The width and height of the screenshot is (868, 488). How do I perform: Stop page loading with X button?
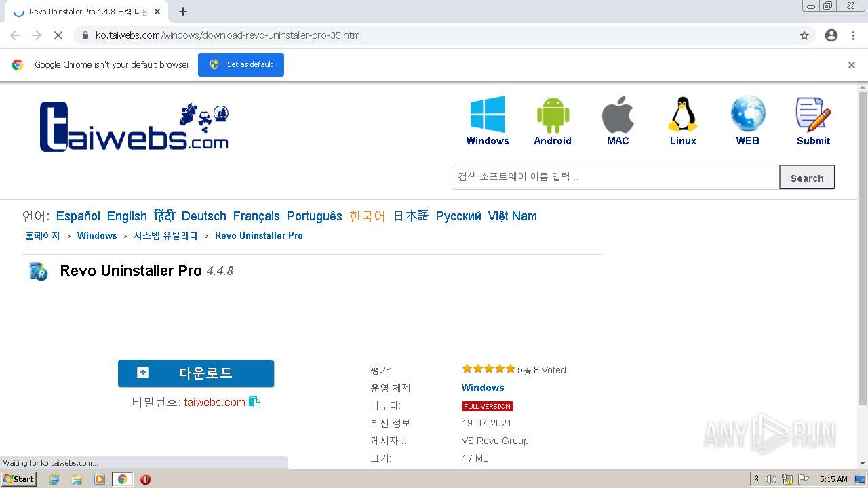[58, 35]
